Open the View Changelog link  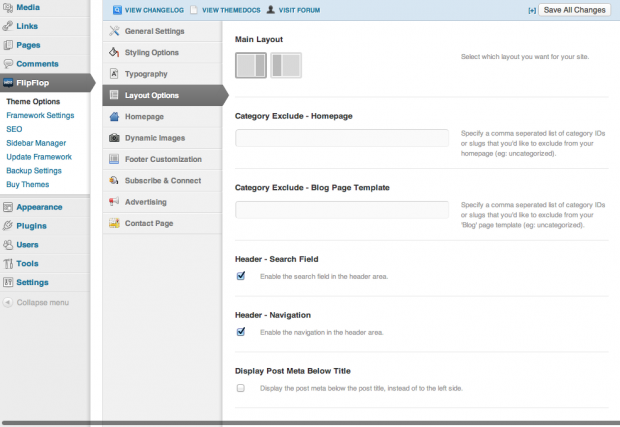pos(154,10)
